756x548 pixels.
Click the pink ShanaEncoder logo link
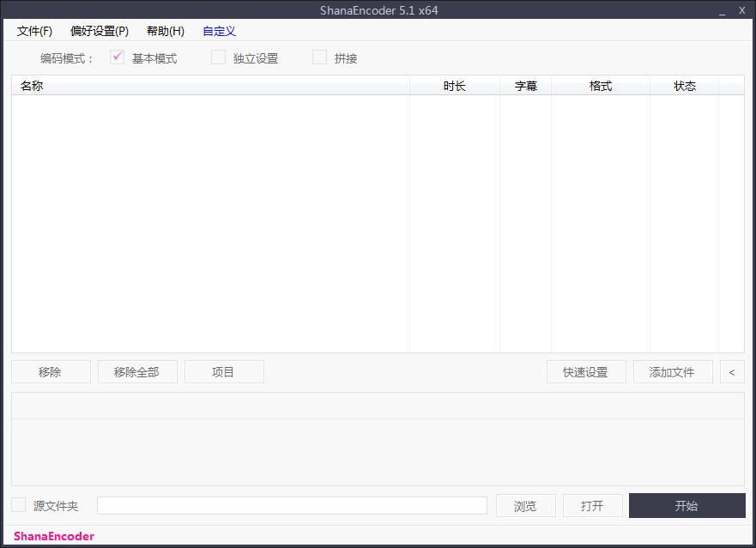tap(54, 536)
